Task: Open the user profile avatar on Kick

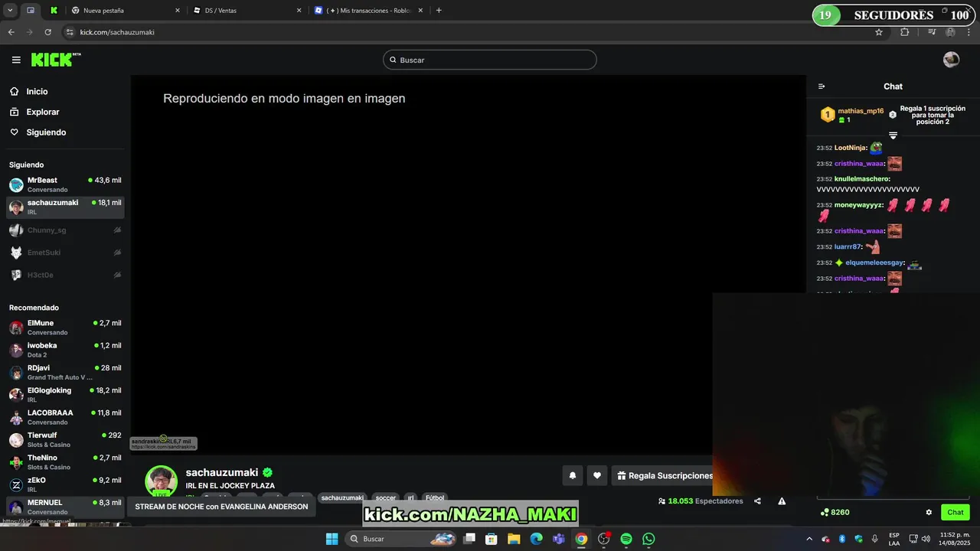Action: click(951, 60)
